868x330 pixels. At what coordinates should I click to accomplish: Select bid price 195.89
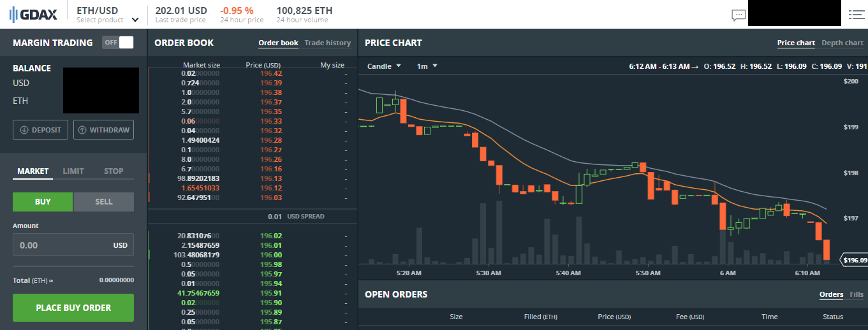coord(271,312)
